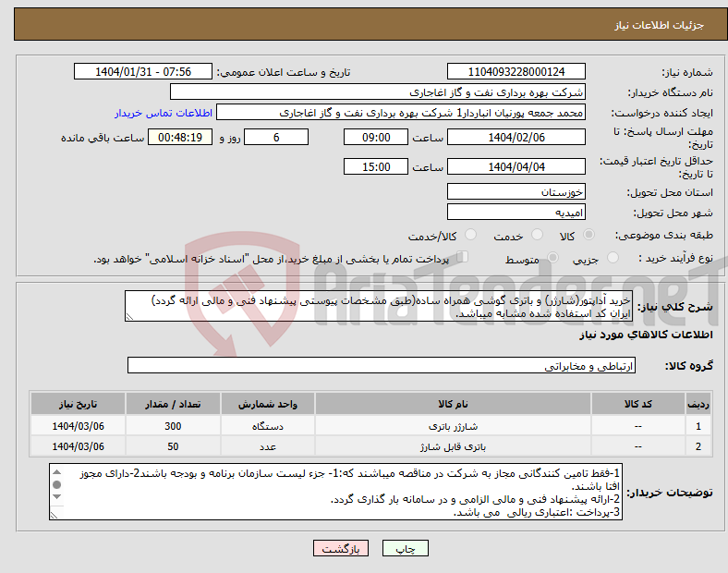
Task: Click the چاپ (print) button
Action: click(405, 548)
